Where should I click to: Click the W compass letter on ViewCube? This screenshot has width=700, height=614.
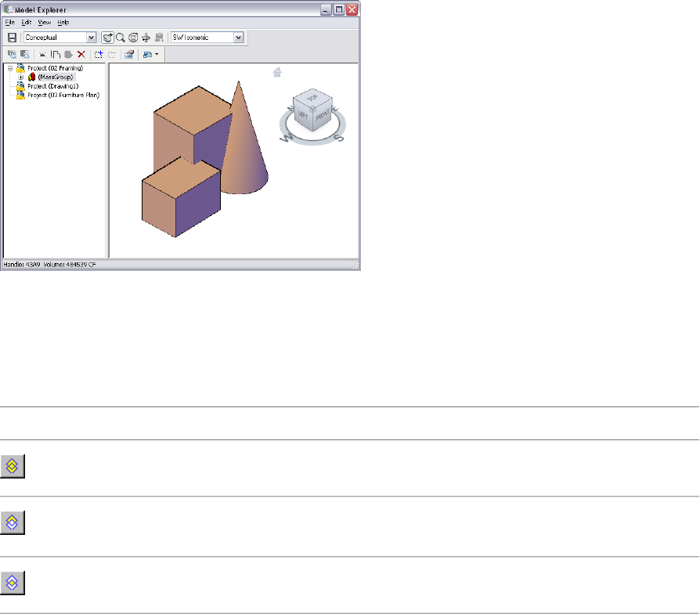(286, 138)
